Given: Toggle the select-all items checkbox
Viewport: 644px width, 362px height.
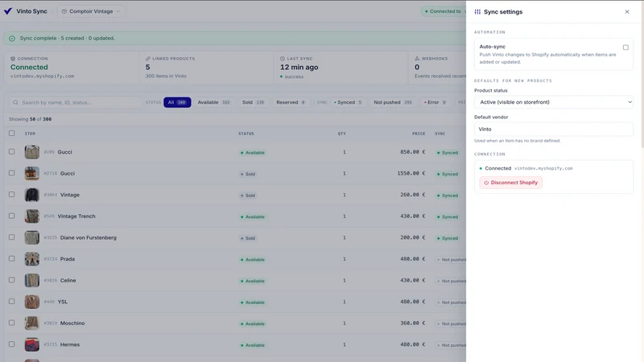Looking at the screenshot, I should (x=11, y=133).
